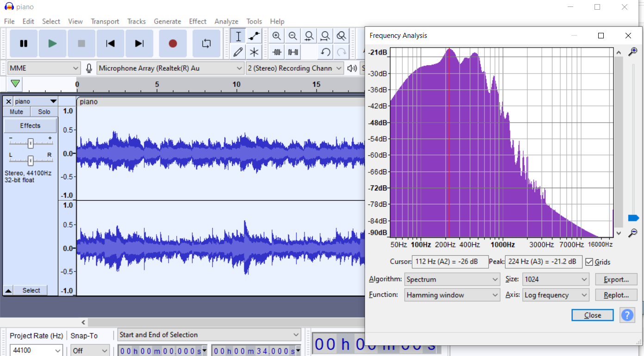Stop playback with the Stop button

pyautogui.click(x=81, y=43)
